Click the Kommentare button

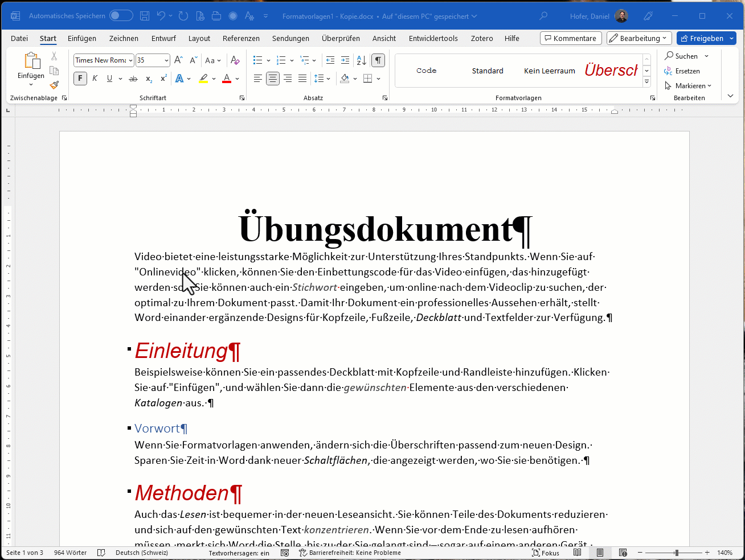(x=571, y=38)
